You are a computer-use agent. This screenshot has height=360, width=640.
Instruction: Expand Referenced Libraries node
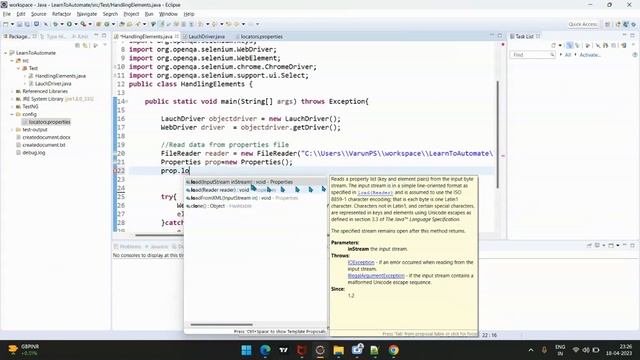(12, 91)
